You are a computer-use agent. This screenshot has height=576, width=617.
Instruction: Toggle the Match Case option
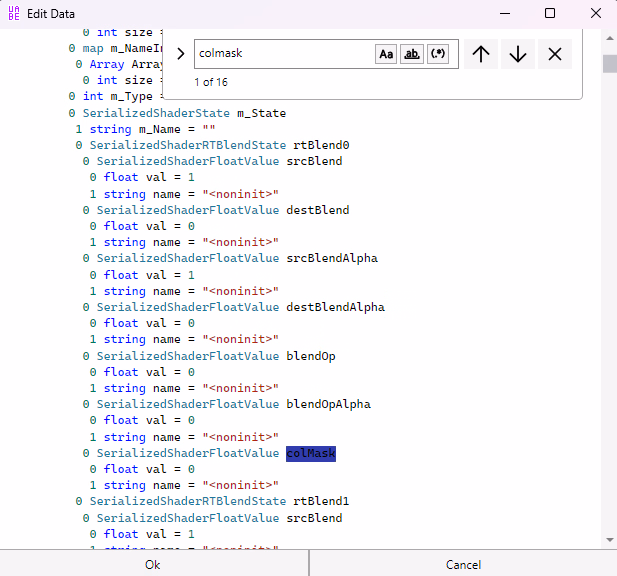coord(386,54)
